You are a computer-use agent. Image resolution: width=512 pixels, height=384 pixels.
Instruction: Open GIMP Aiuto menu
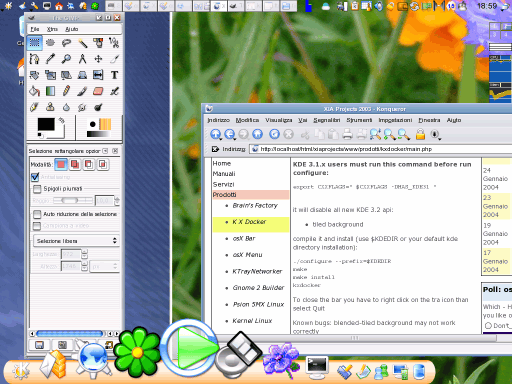(x=72, y=29)
